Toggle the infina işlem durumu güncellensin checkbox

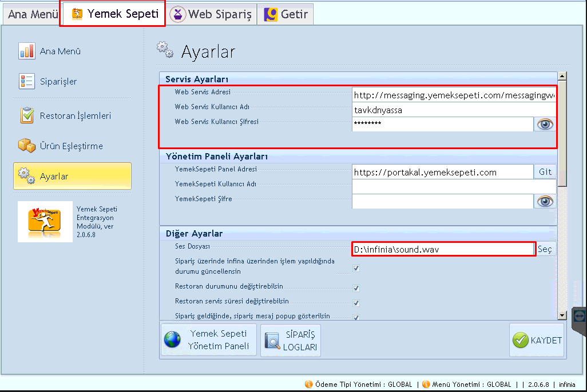[356, 268]
